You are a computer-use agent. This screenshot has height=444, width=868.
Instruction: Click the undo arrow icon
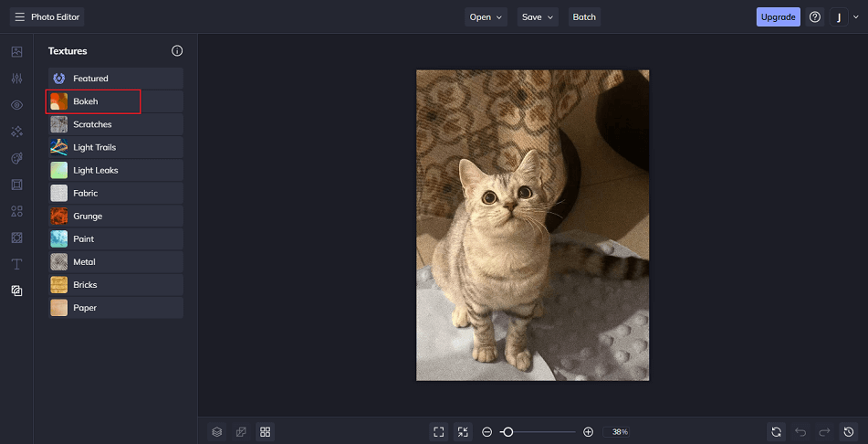click(x=800, y=432)
